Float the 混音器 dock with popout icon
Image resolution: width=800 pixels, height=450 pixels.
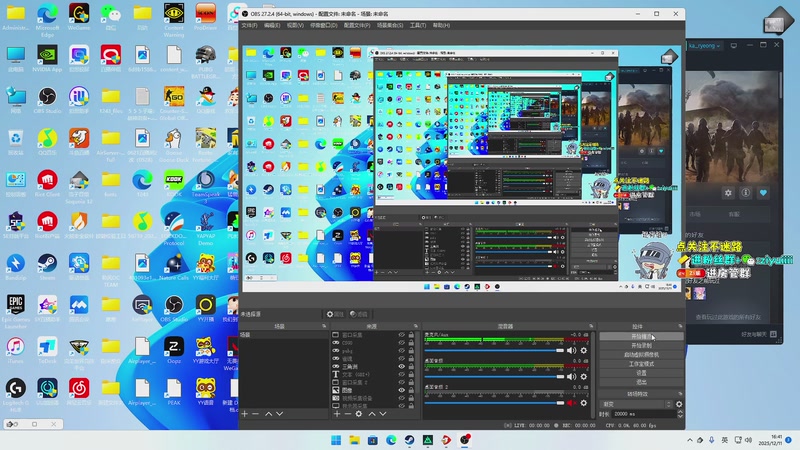point(591,326)
